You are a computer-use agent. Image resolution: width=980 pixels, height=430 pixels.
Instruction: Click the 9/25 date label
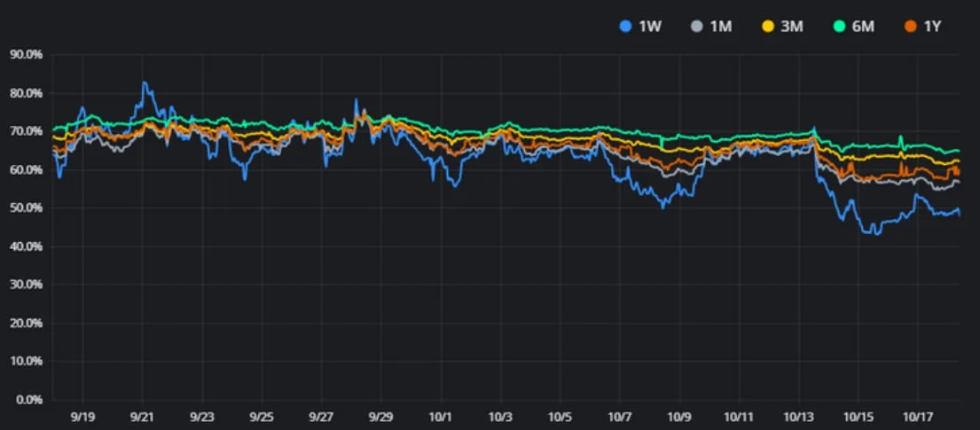click(262, 416)
